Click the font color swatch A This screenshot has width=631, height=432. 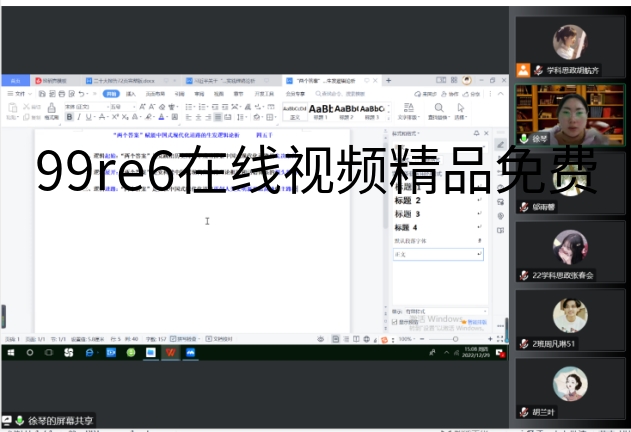(x=161, y=117)
